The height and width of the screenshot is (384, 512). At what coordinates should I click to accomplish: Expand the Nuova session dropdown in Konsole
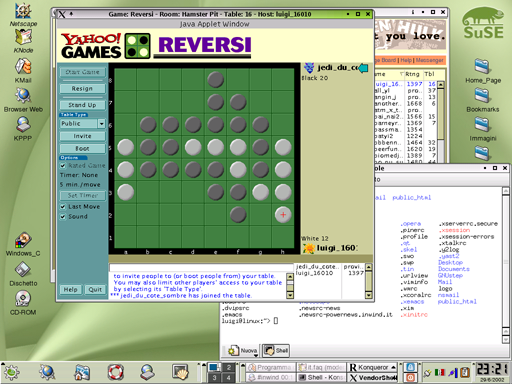click(256, 355)
